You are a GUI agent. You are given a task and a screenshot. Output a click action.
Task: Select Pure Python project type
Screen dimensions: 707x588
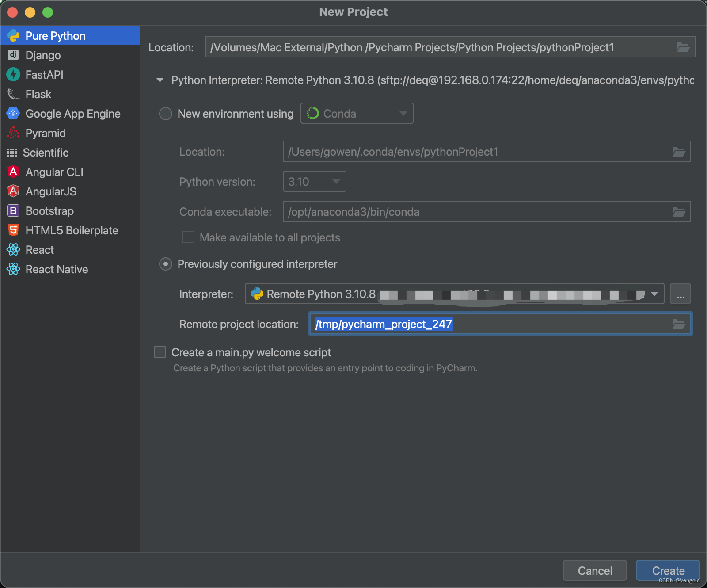click(x=70, y=35)
